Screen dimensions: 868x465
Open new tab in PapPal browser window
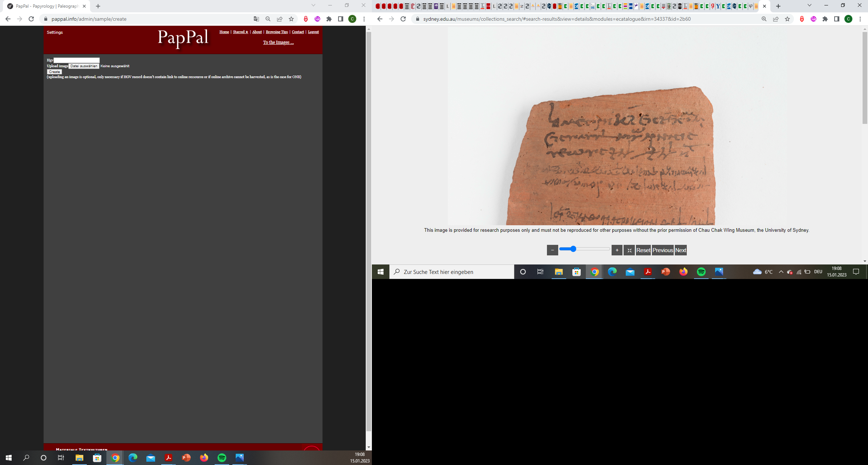98,6
